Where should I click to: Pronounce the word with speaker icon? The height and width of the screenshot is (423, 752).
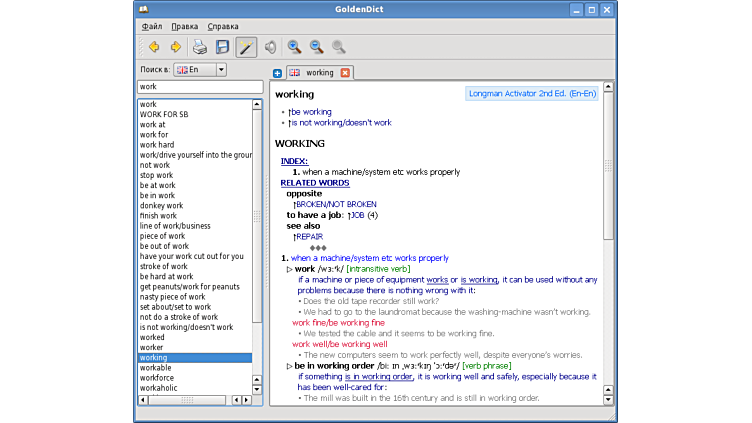[x=270, y=47]
